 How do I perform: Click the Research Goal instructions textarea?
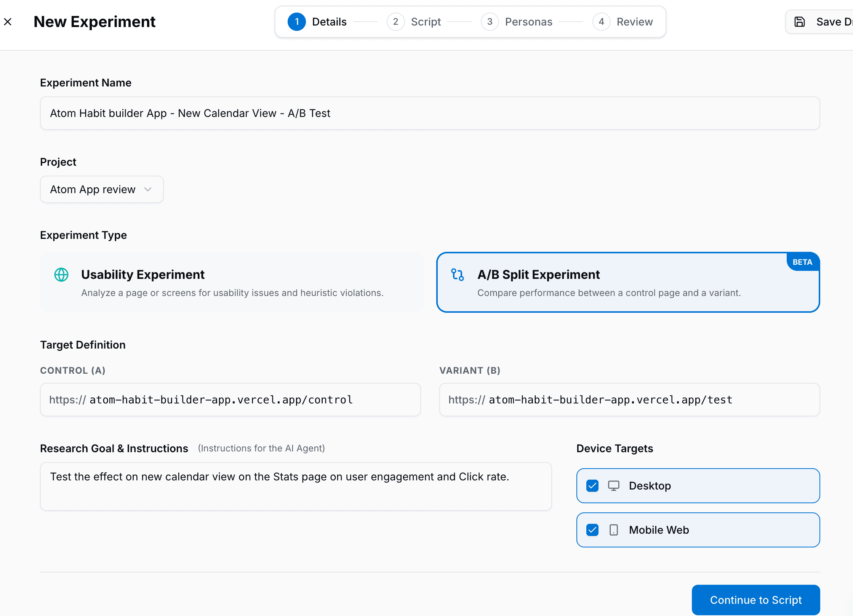pos(296,486)
